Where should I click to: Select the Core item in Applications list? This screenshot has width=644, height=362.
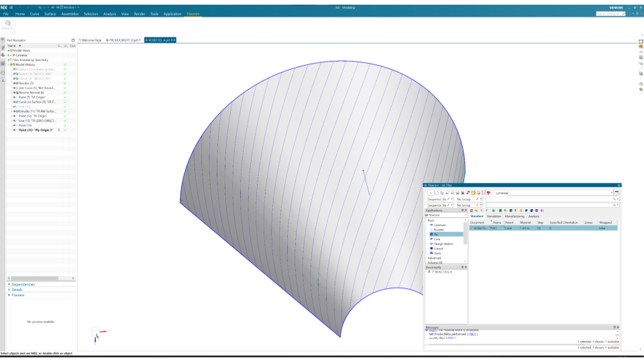pyautogui.click(x=437, y=239)
